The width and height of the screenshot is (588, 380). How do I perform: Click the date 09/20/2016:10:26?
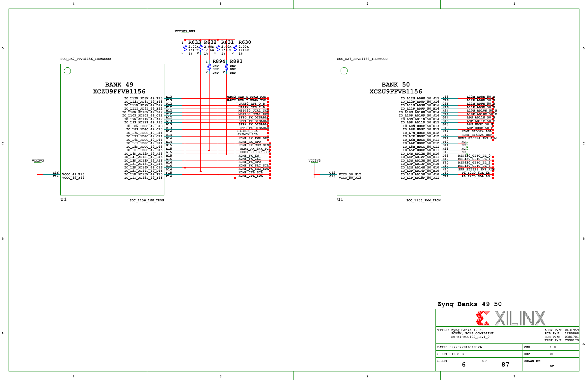point(465,347)
